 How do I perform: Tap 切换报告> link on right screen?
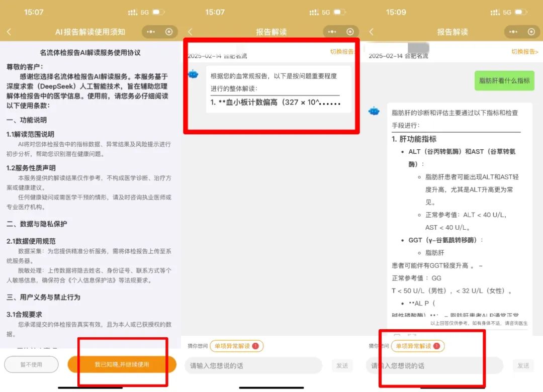pos(525,52)
